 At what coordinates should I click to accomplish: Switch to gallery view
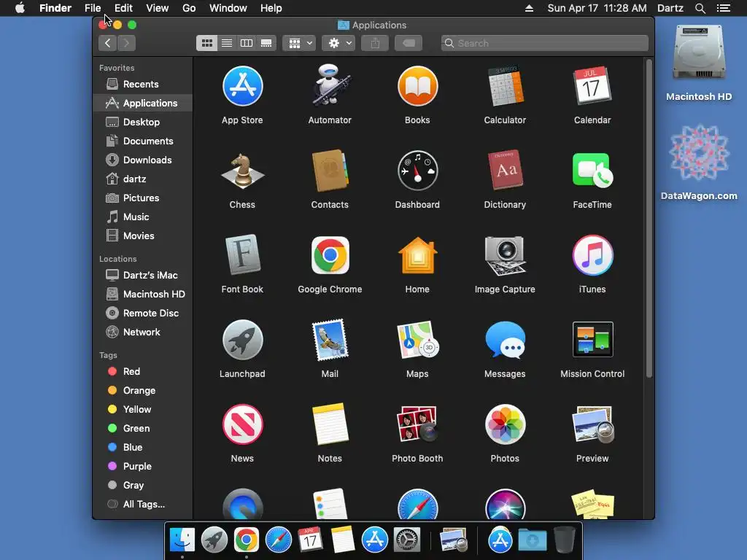click(x=266, y=43)
